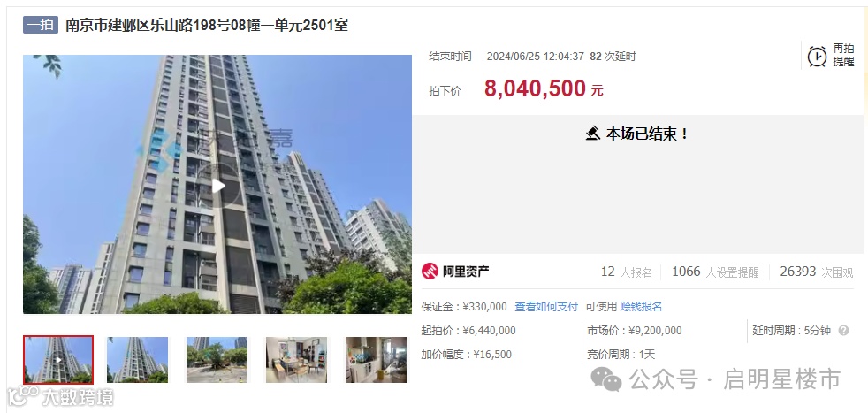Click the red 阿里资产 logo icon

[x=430, y=272]
